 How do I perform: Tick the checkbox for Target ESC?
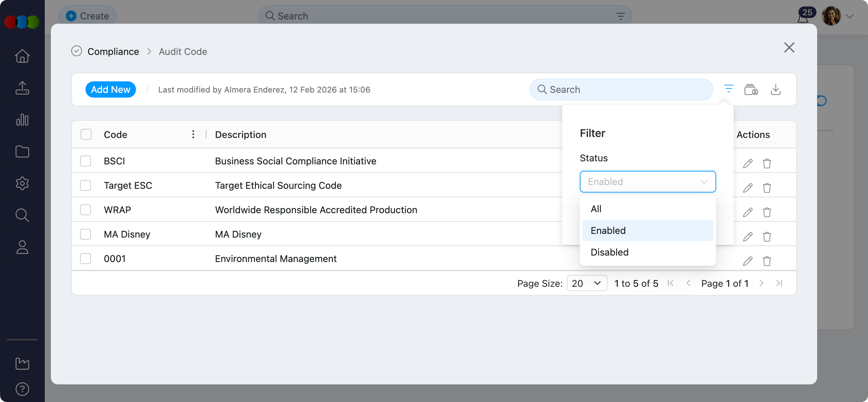85,185
